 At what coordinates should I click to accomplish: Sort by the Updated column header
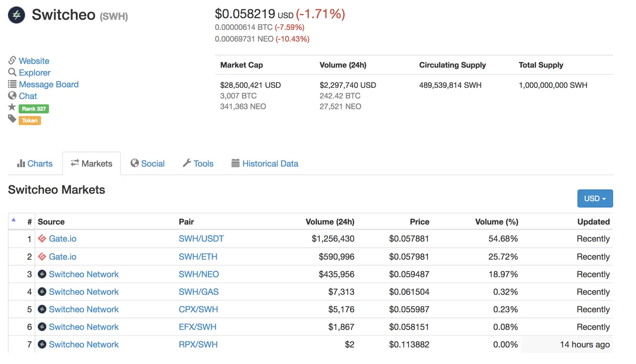pyautogui.click(x=593, y=222)
